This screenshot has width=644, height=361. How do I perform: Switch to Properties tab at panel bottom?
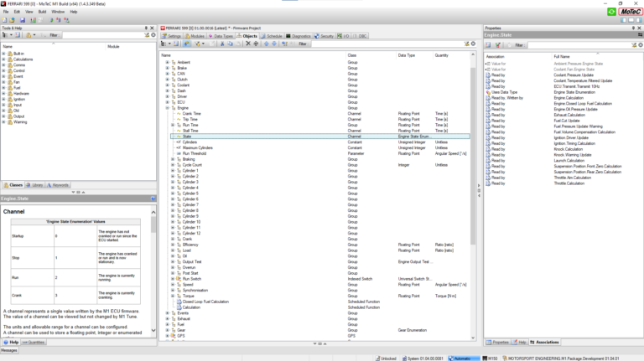[497, 342]
